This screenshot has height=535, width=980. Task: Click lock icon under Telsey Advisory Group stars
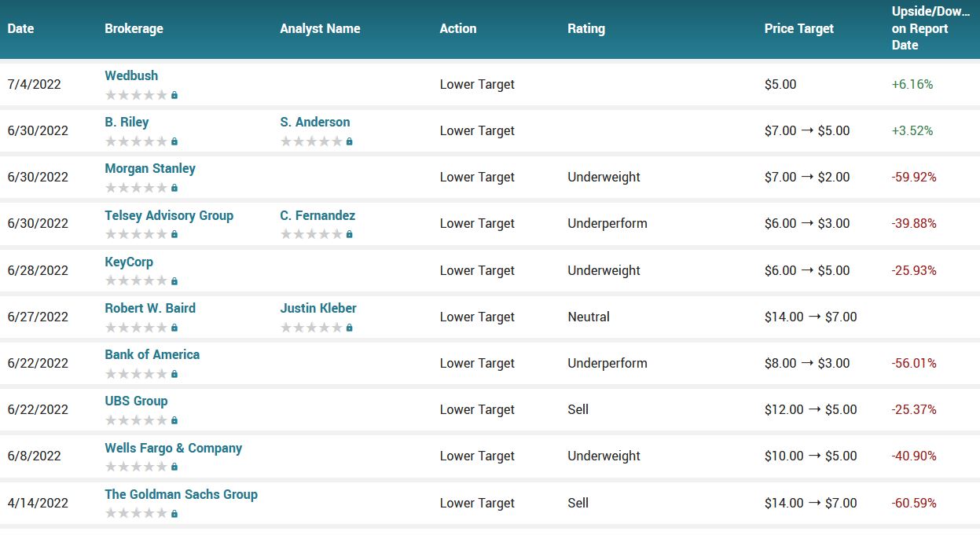click(x=174, y=234)
